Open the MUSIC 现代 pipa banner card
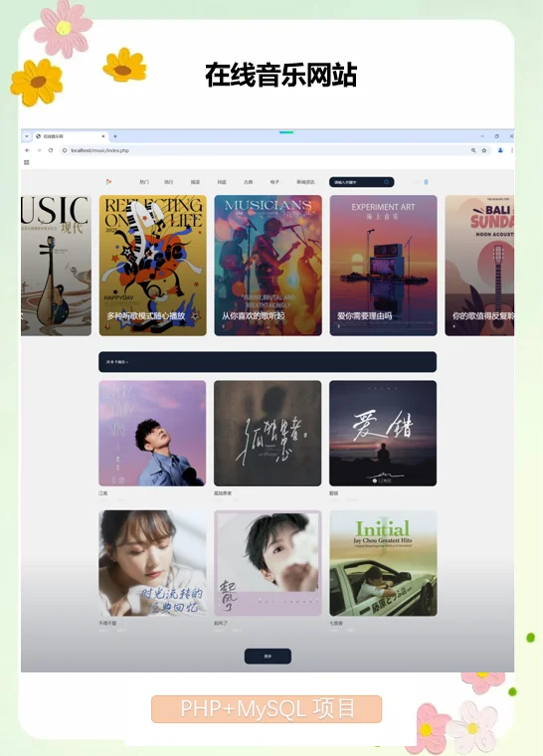 [56, 266]
